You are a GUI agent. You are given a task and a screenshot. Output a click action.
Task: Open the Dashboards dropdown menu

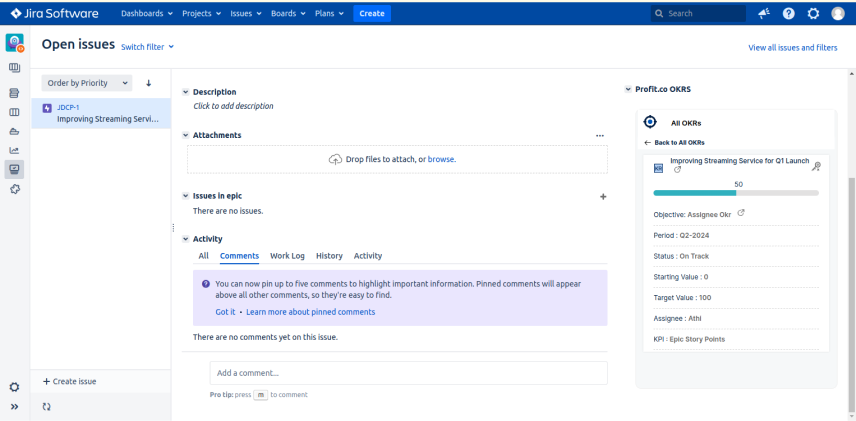click(147, 14)
